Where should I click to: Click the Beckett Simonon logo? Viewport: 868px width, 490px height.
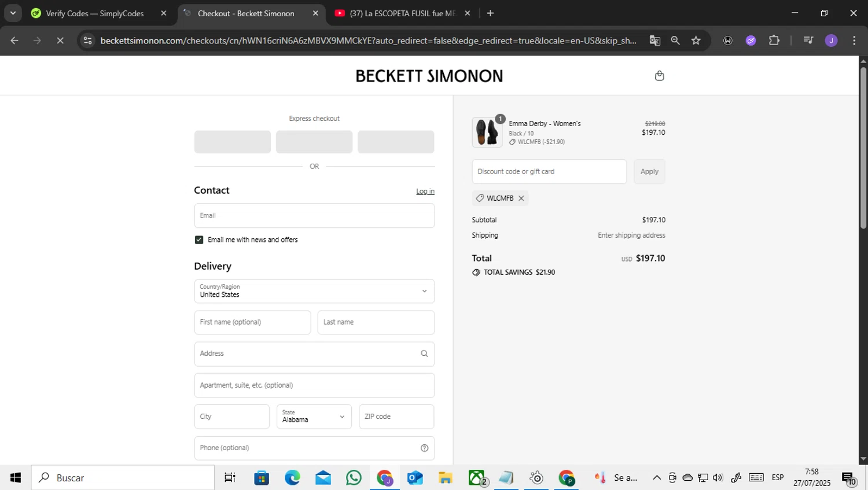coord(429,76)
